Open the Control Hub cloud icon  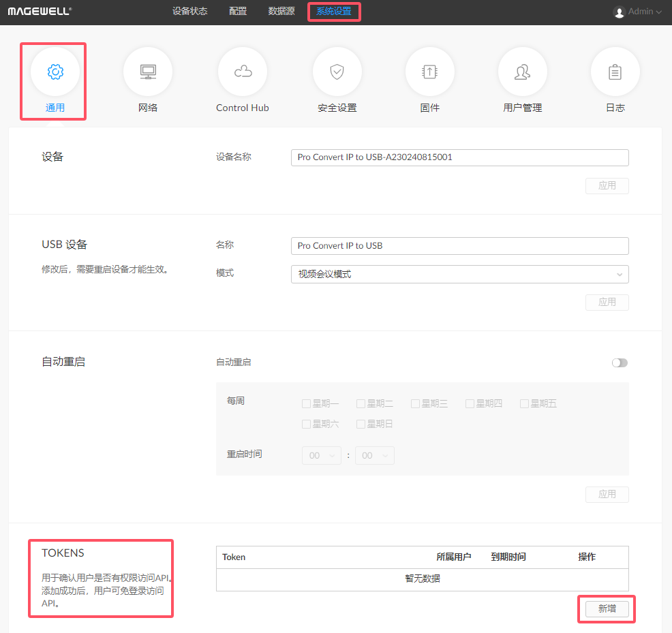pos(243,72)
